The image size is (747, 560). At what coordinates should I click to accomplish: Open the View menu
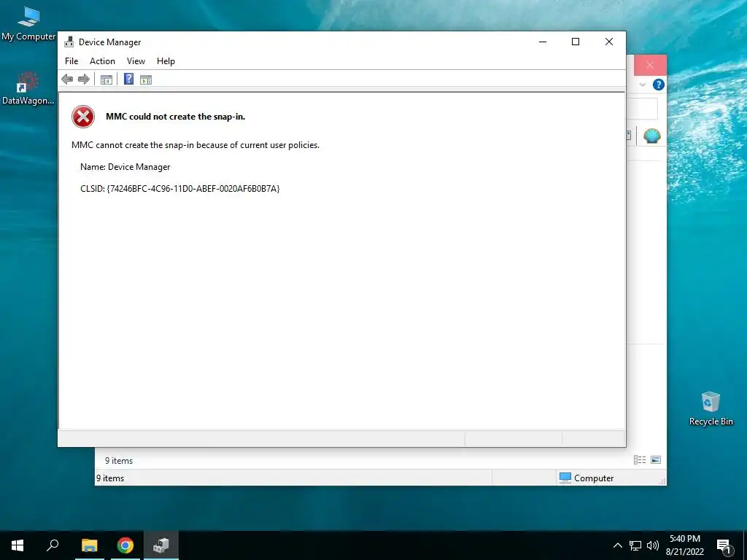(136, 61)
